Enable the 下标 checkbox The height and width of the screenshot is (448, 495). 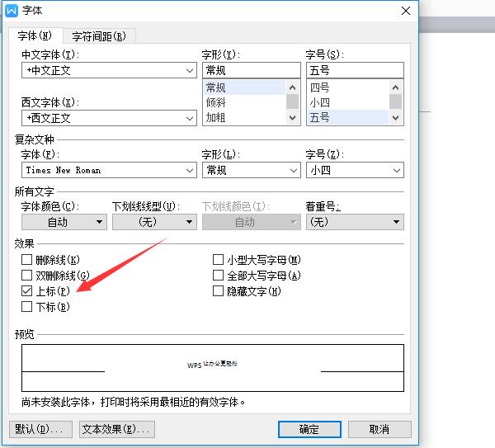coord(27,307)
